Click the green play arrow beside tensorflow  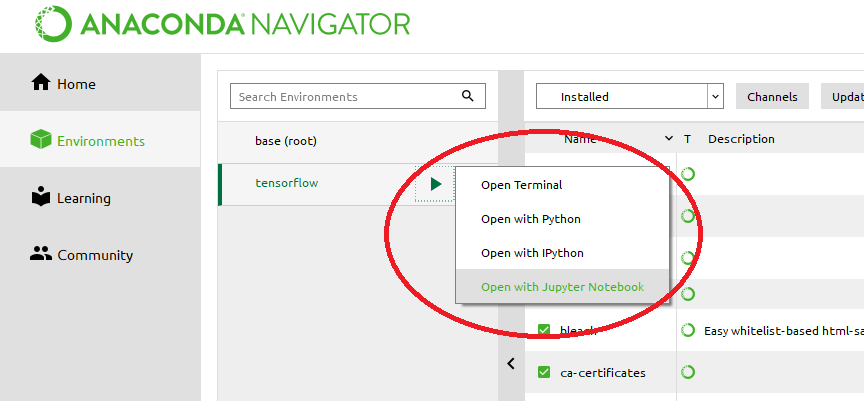pos(436,184)
